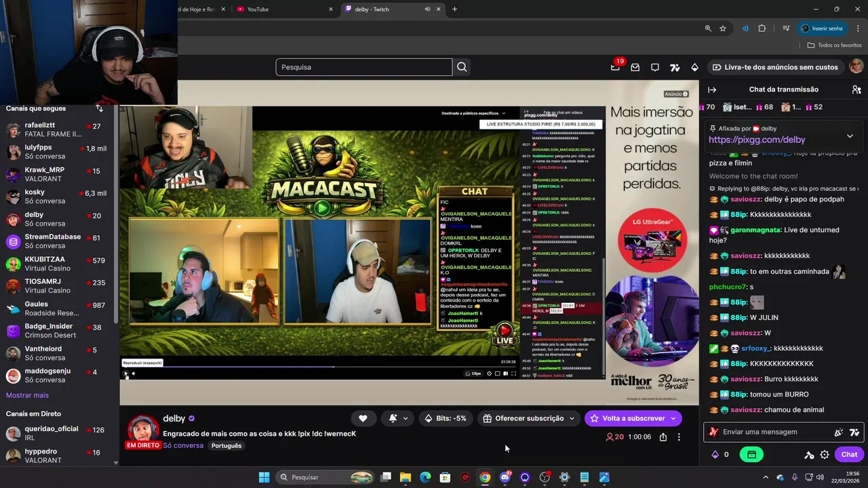The image size is (868, 488).
Task: Open a new Chrome tab with plus button
Action: pyautogui.click(x=454, y=9)
